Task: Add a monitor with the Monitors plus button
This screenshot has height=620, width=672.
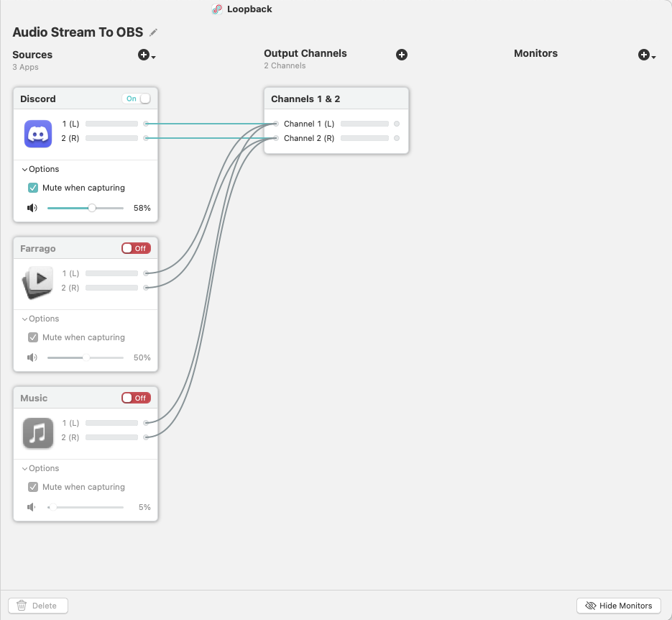Action: pyautogui.click(x=646, y=55)
